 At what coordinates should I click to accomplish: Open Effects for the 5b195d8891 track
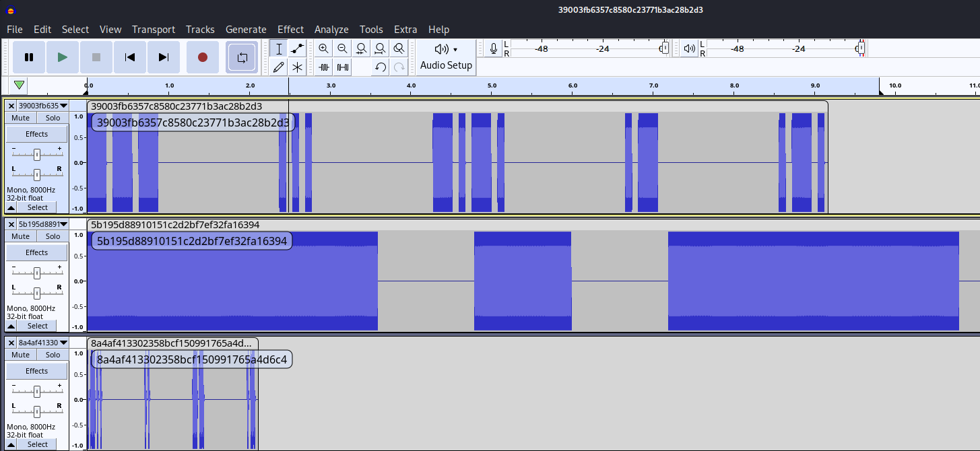(37, 252)
